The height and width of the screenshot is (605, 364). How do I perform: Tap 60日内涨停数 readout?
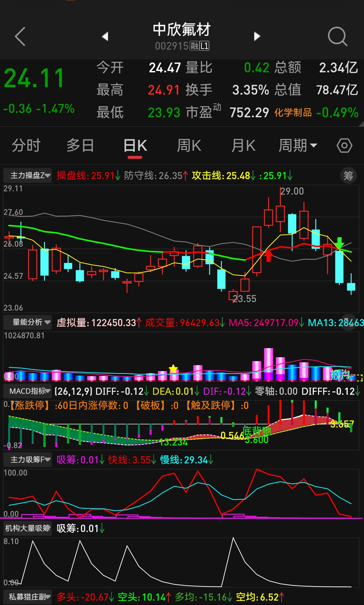tap(91, 405)
